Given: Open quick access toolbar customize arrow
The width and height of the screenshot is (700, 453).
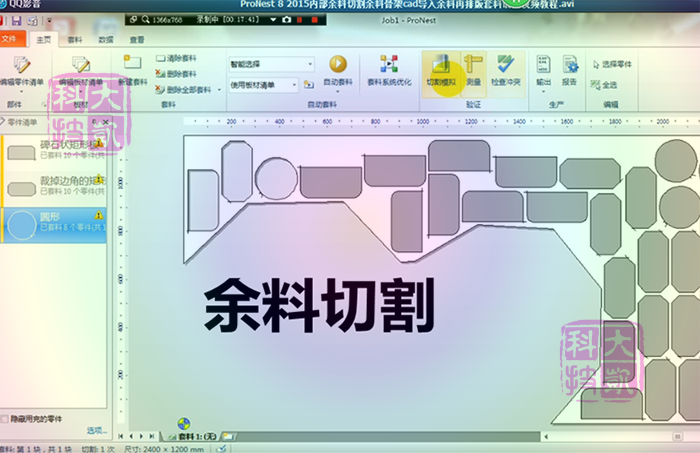Looking at the screenshot, I should (x=49, y=21).
